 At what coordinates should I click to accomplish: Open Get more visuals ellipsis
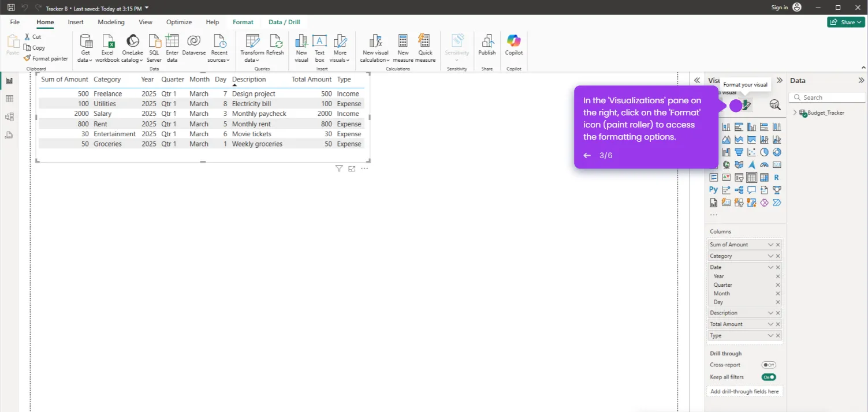coord(714,215)
